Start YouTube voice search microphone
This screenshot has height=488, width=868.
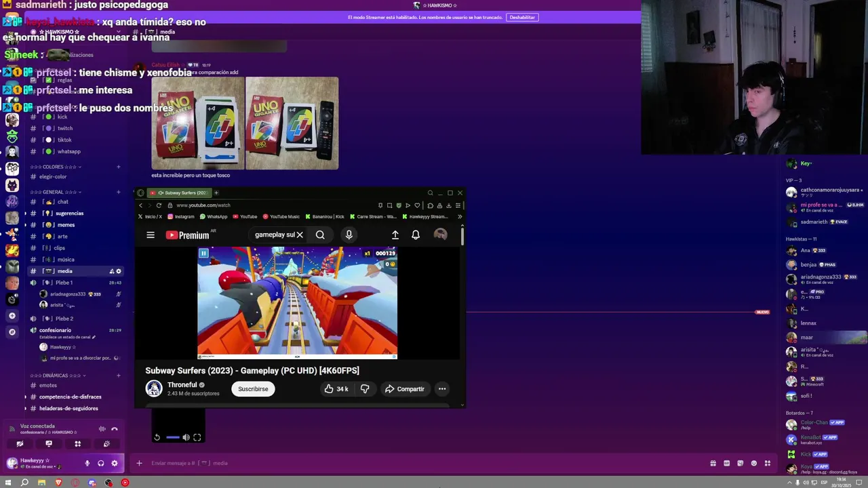349,235
